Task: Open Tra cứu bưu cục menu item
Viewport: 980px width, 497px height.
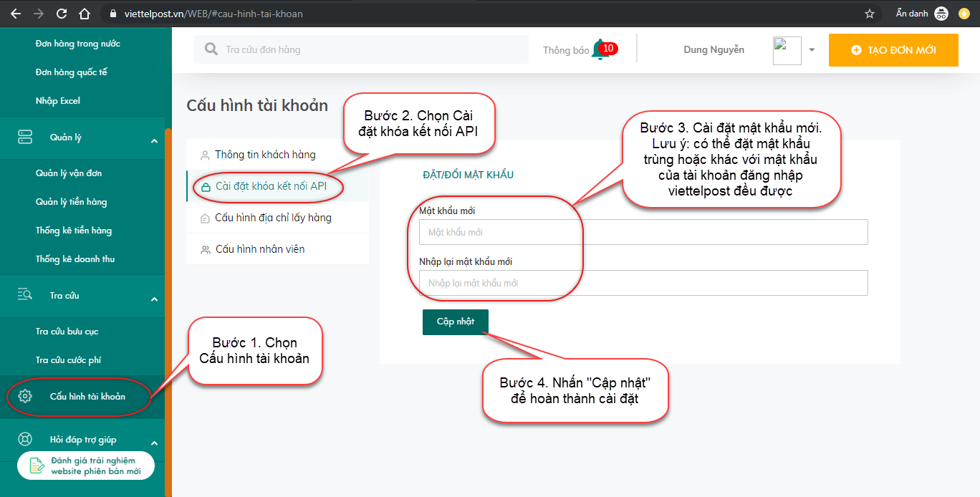Action: tap(67, 332)
